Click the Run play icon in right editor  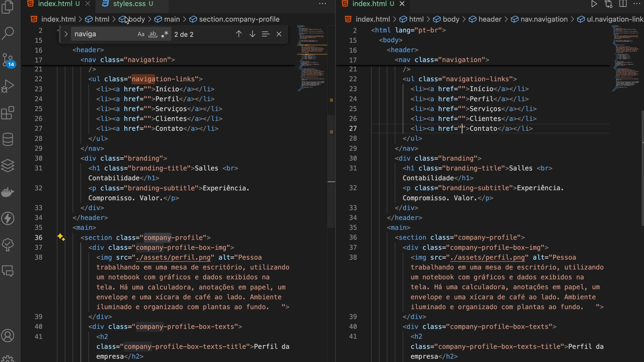point(594,4)
